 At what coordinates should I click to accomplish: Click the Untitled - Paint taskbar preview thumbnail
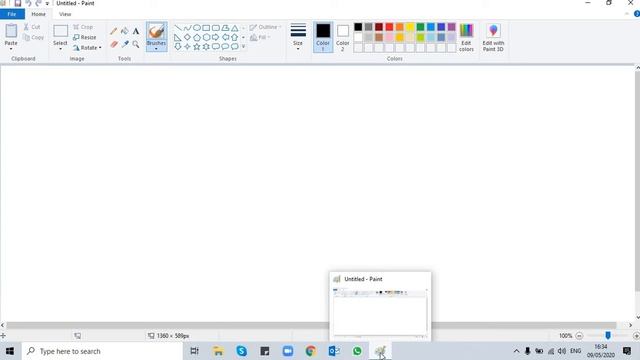pyautogui.click(x=380, y=306)
